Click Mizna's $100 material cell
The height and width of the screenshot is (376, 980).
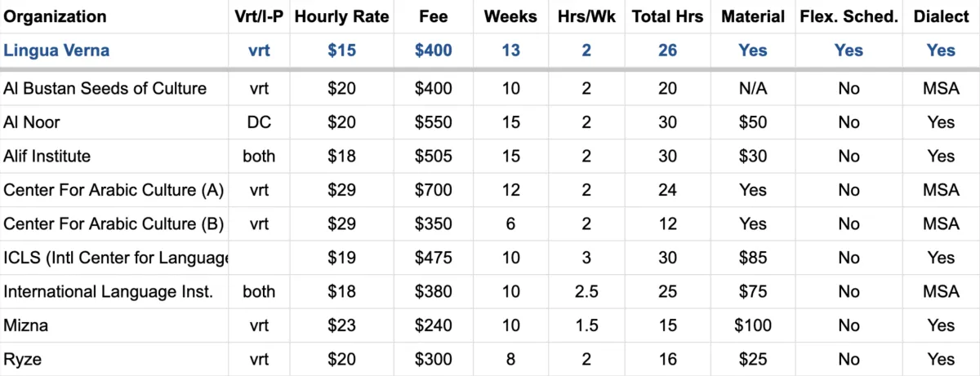pos(752,325)
